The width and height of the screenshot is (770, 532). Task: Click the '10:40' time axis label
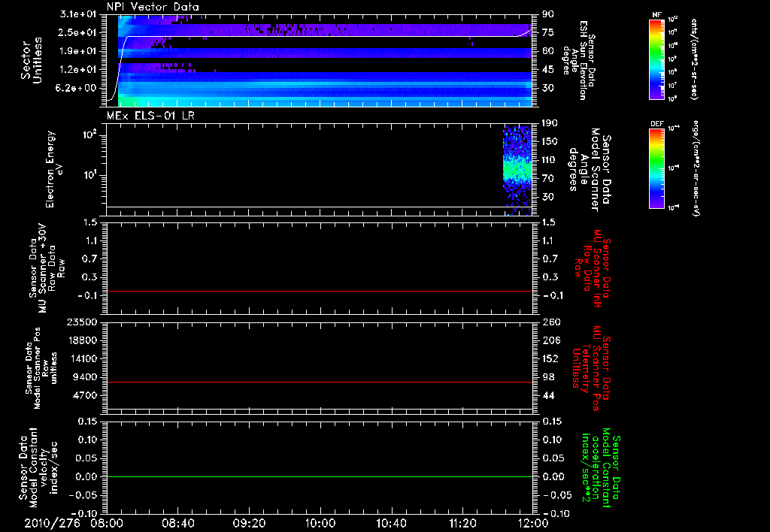pos(391,524)
